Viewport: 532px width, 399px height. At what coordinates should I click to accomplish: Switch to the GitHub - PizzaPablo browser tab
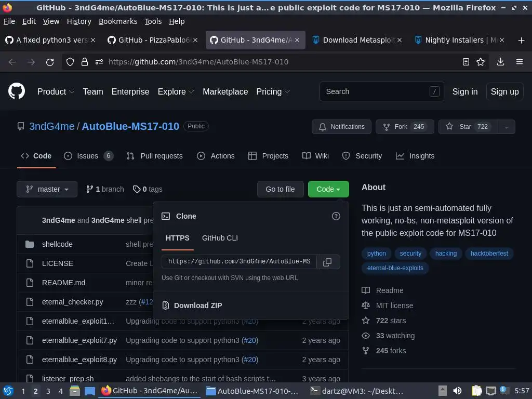pos(152,40)
